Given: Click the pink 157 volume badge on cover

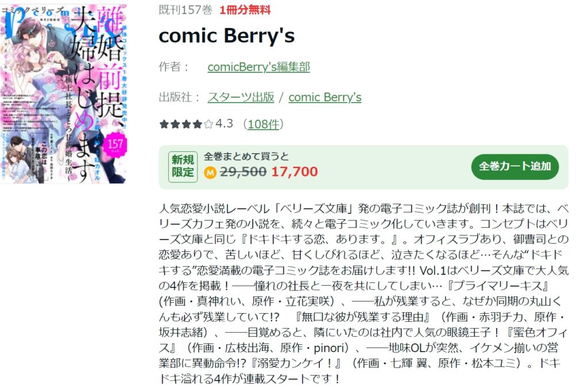Looking at the screenshot, I should pyautogui.click(x=115, y=144).
